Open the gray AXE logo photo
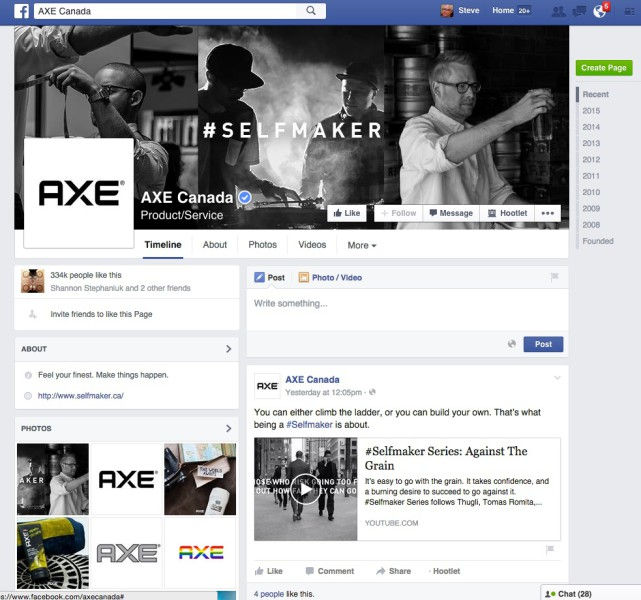The height and width of the screenshot is (600, 641). click(x=127, y=553)
